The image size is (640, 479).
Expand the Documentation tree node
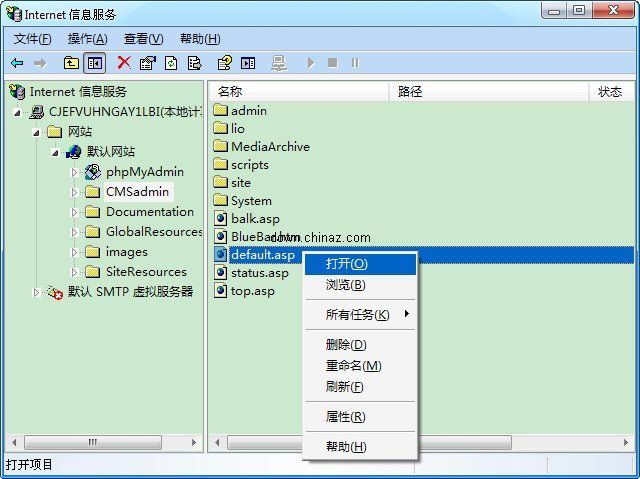74,212
